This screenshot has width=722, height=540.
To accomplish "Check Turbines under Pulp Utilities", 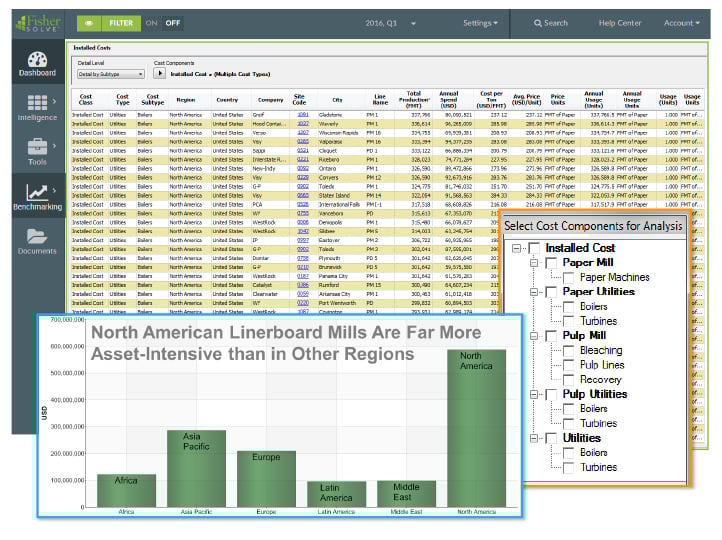I will 568,424.
